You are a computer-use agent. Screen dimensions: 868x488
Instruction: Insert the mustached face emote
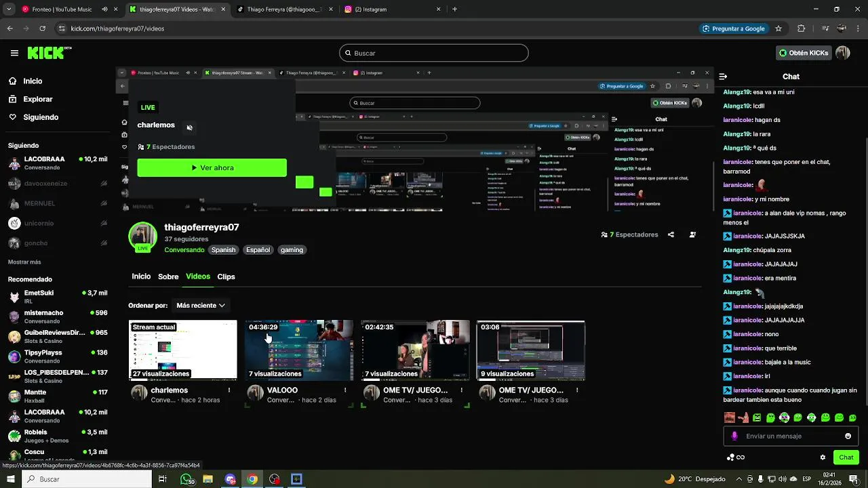tap(730, 418)
